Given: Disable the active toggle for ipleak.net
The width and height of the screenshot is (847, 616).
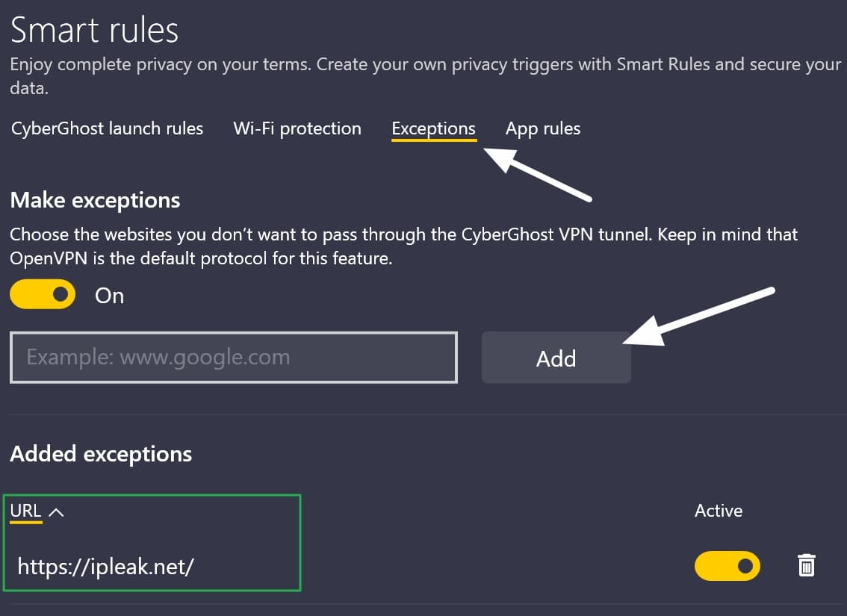Looking at the screenshot, I should [x=727, y=566].
